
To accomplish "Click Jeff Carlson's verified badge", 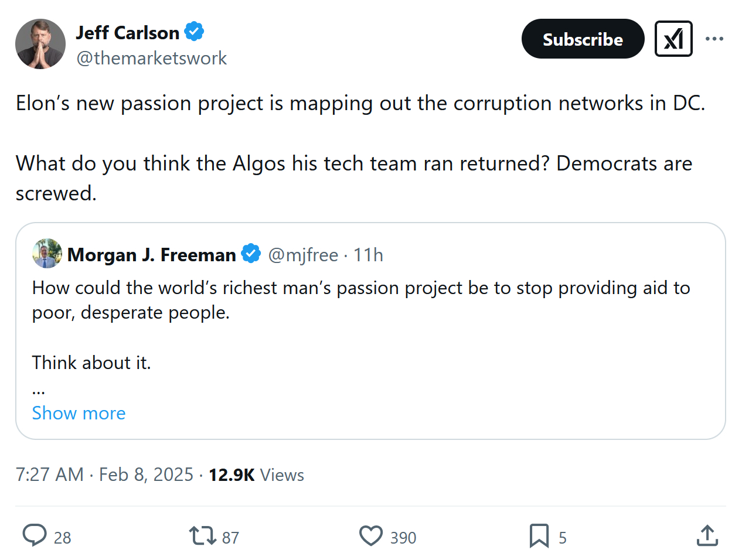I will pyautogui.click(x=194, y=32).
